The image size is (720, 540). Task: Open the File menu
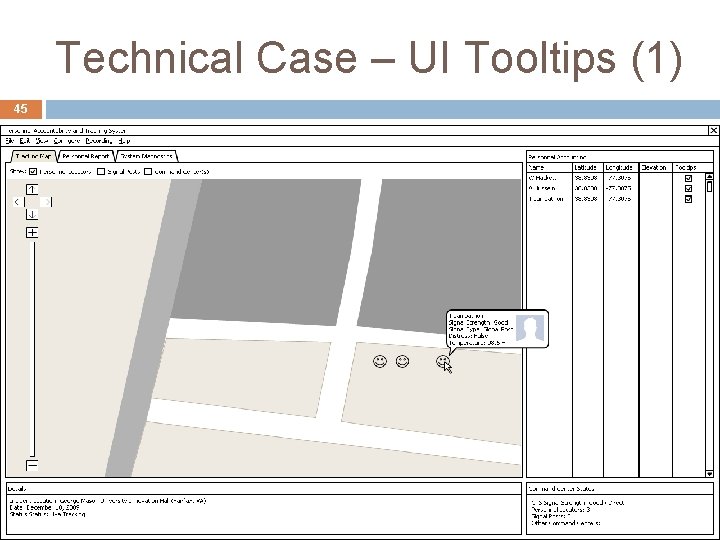pyautogui.click(x=10, y=141)
